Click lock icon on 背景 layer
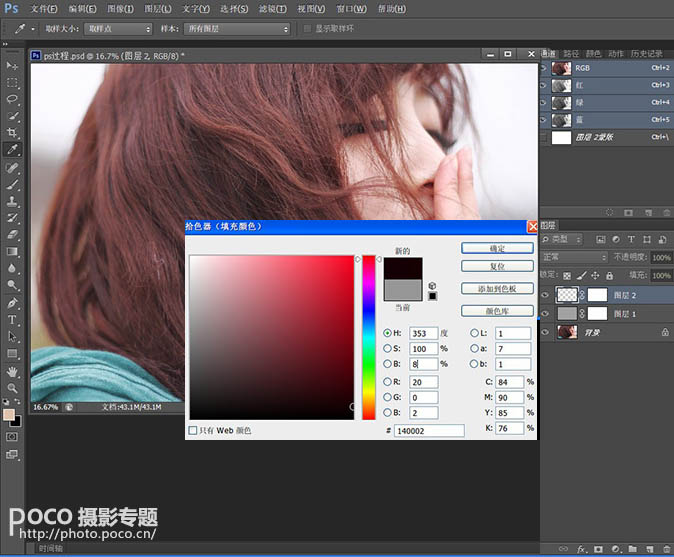The image size is (674, 557). pyautogui.click(x=665, y=331)
